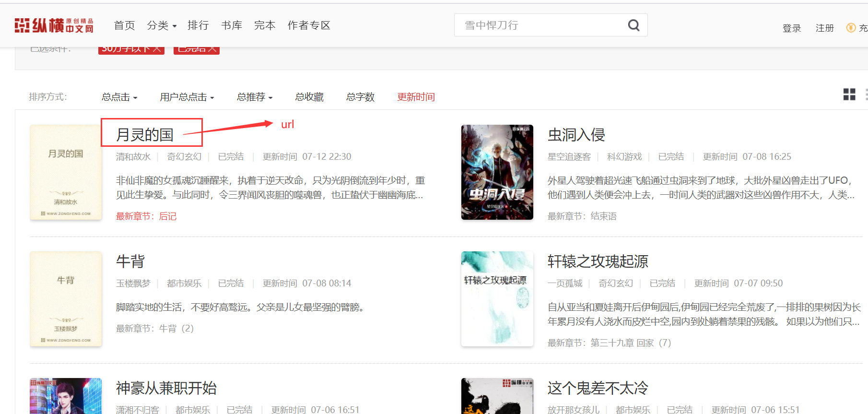Open the book title 牛背
868x414 pixels.
click(x=130, y=261)
